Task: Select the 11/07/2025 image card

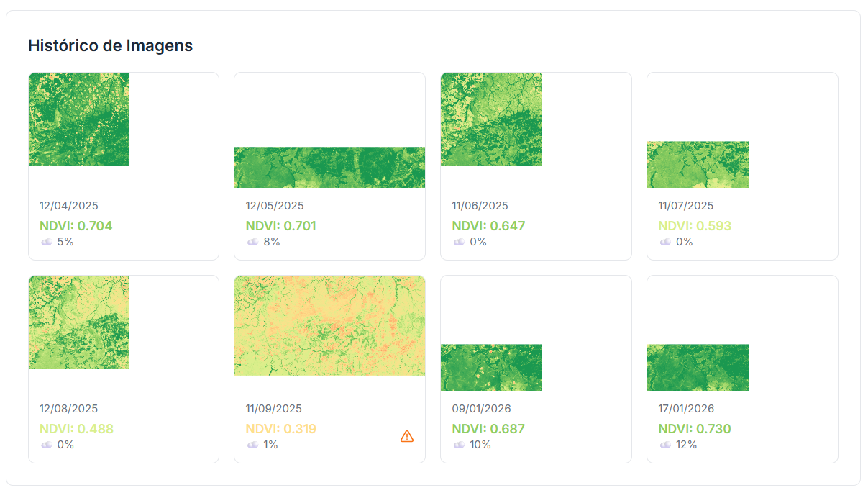Action: click(x=742, y=166)
